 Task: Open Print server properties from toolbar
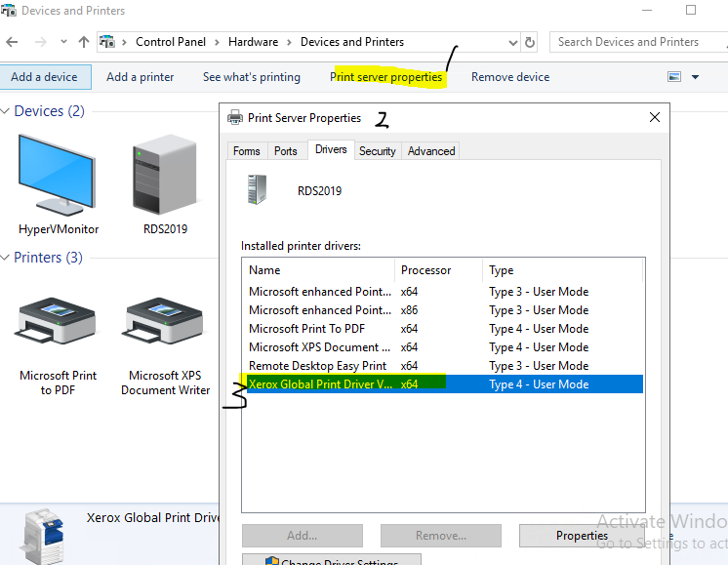click(x=386, y=77)
